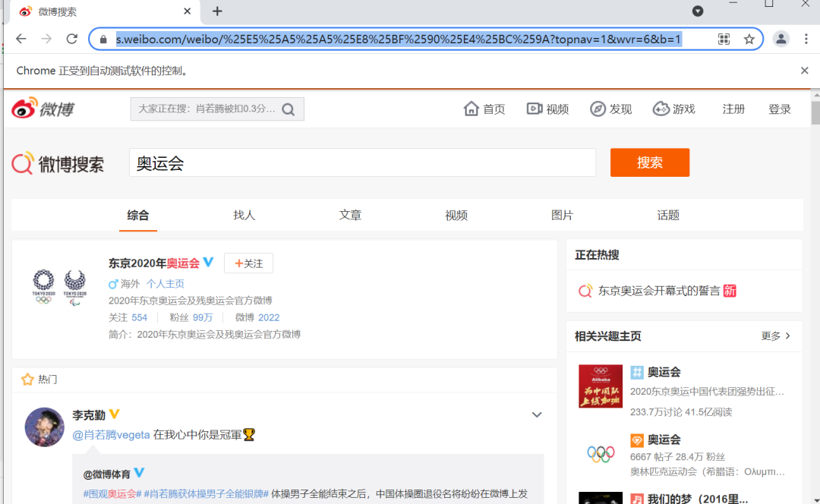Click the 发现 discover icon
Screen dimensions: 820x504
[597, 109]
